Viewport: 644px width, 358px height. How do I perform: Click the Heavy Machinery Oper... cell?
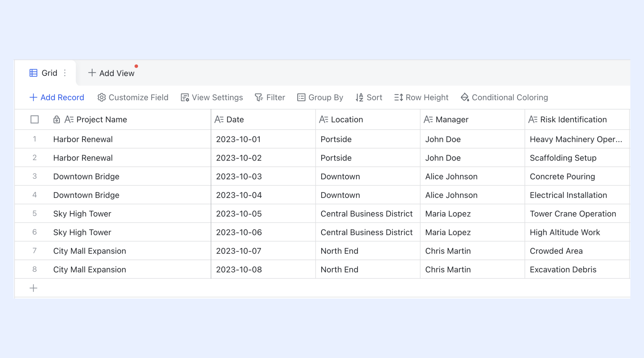(577, 139)
